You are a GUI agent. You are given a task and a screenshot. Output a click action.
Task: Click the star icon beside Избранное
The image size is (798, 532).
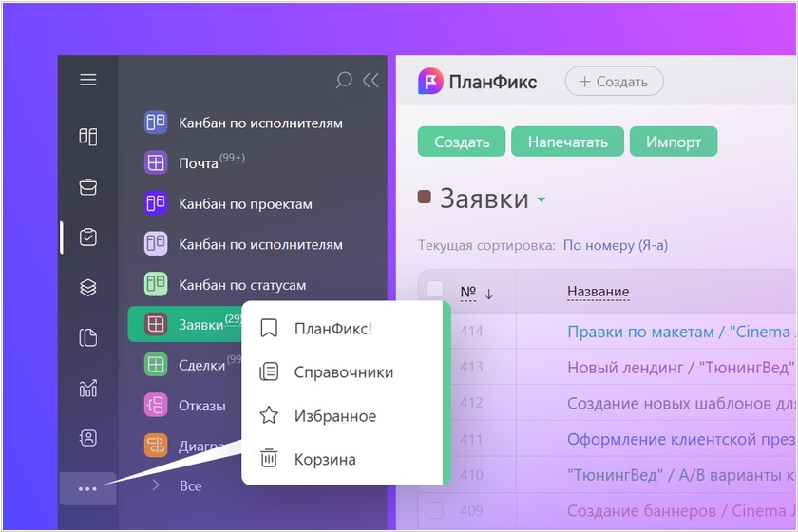pyautogui.click(x=269, y=415)
